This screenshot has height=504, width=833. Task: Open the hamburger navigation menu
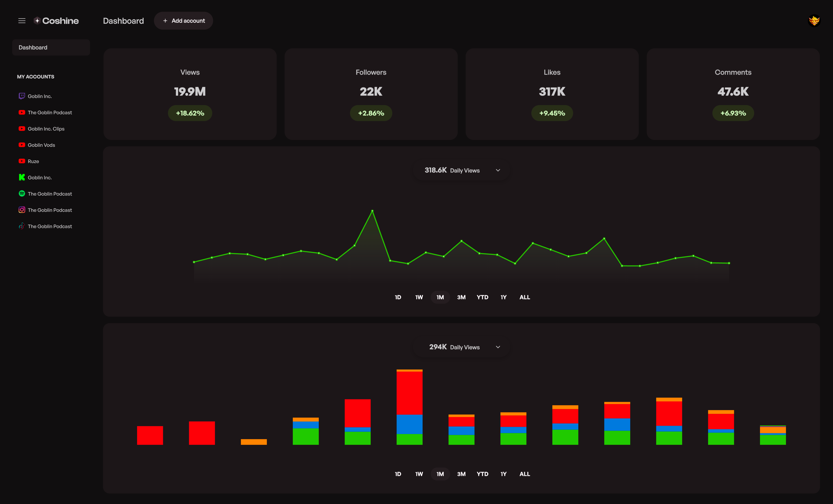click(x=22, y=21)
